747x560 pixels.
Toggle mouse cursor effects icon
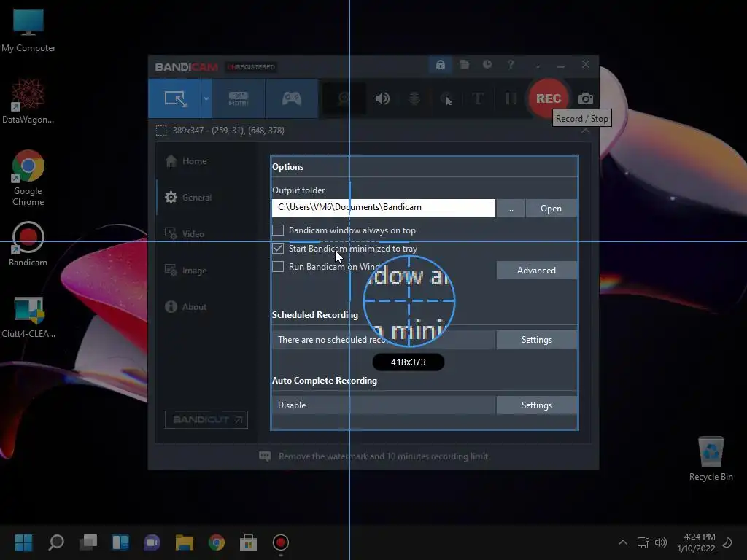click(446, 98)
